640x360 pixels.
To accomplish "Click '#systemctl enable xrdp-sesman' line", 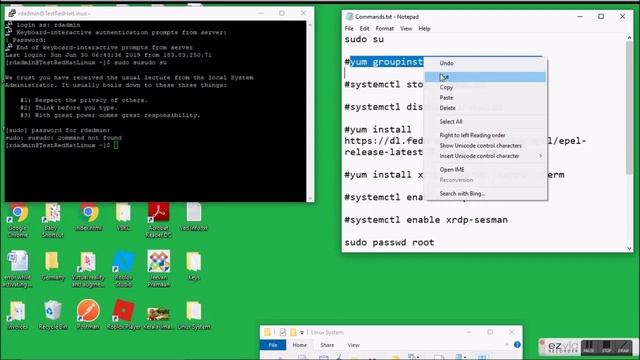I will coord(426,220).
